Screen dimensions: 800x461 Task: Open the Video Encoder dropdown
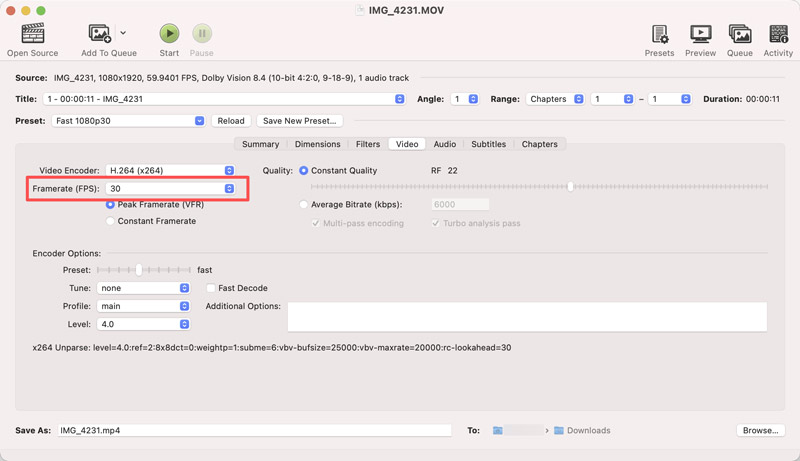click(x=170, y=171)
